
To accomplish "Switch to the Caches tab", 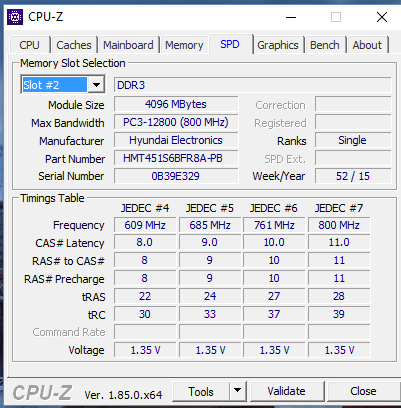I will tap(74, 45).
